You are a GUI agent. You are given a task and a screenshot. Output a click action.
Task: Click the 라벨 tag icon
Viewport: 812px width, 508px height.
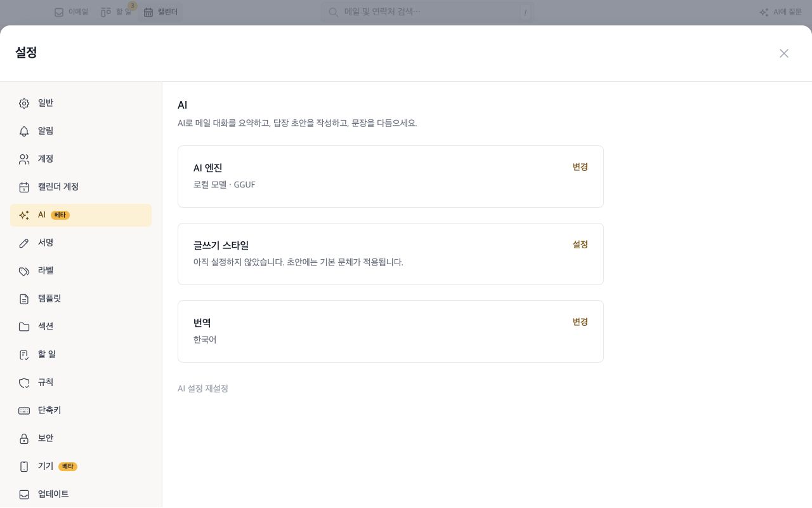point(24,271)
